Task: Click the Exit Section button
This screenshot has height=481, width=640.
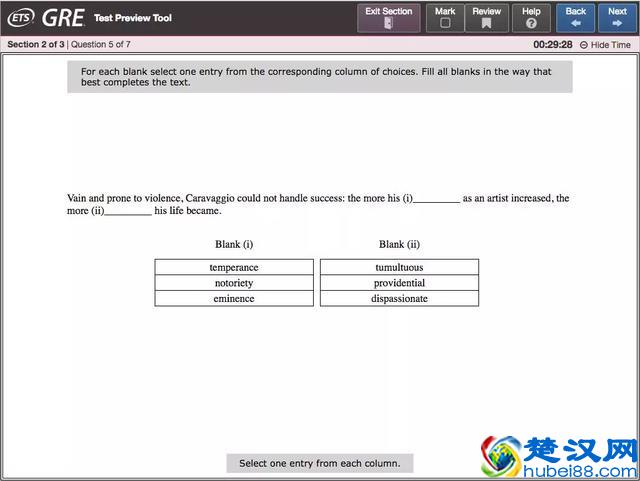Action: click(x=388, y=18)
